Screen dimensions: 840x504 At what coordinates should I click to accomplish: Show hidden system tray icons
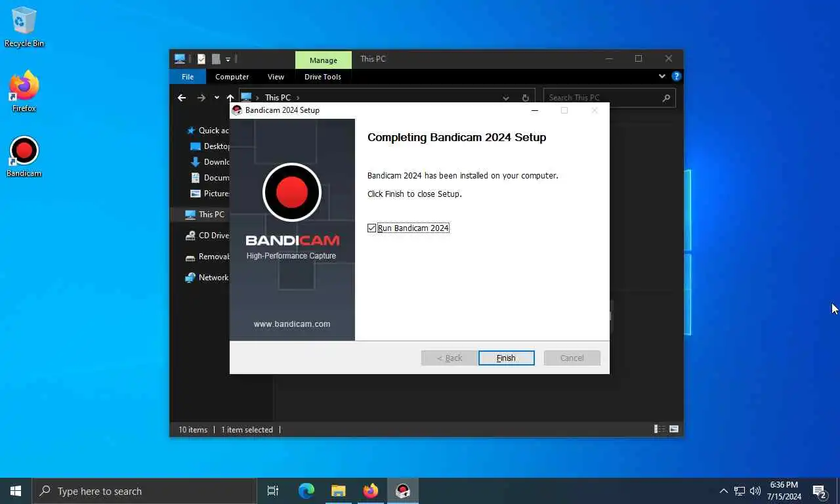click(x=724, y=491)
